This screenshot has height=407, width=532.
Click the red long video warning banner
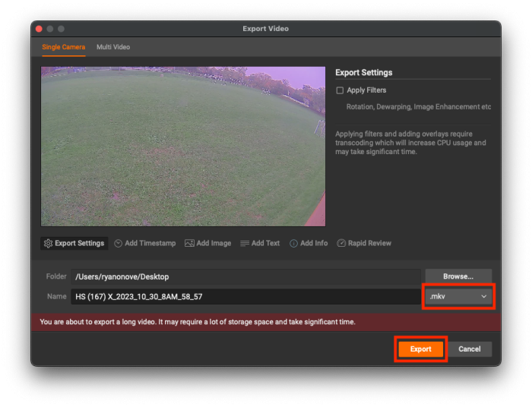click(266, 322)
